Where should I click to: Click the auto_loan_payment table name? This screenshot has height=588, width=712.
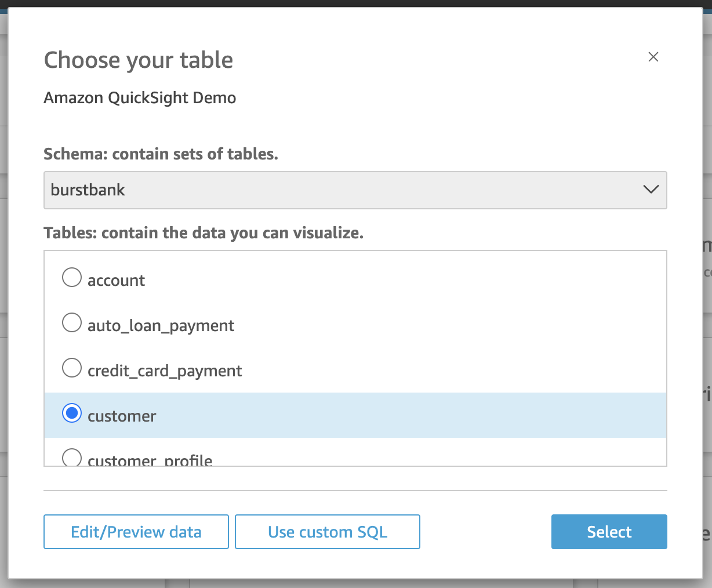click(x=161, y=326)
